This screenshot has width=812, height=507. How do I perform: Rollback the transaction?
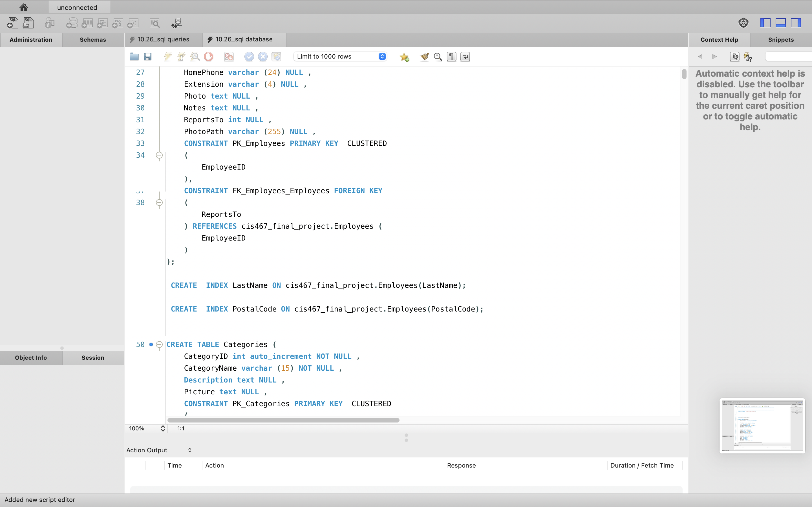pyautogui.click(x=263, y=57)
